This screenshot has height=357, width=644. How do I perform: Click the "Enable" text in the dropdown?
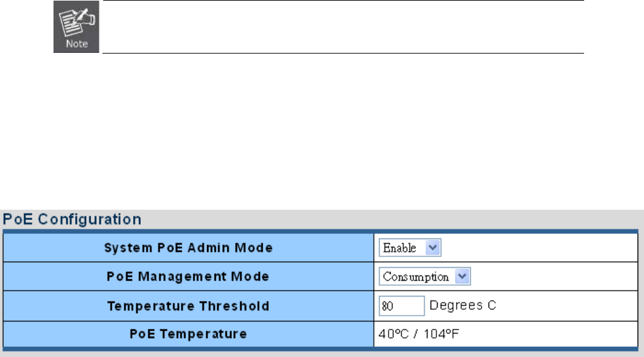399,247
